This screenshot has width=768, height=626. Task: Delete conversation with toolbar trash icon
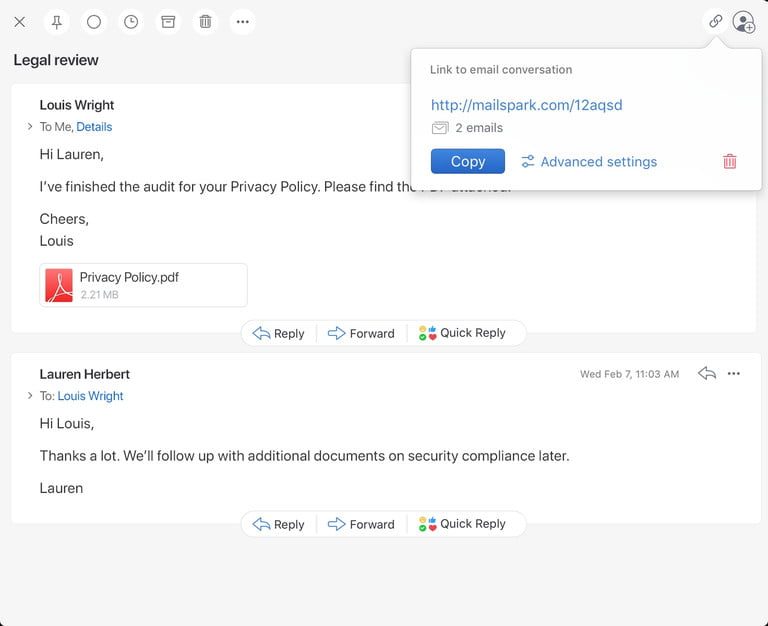[205, 21]
